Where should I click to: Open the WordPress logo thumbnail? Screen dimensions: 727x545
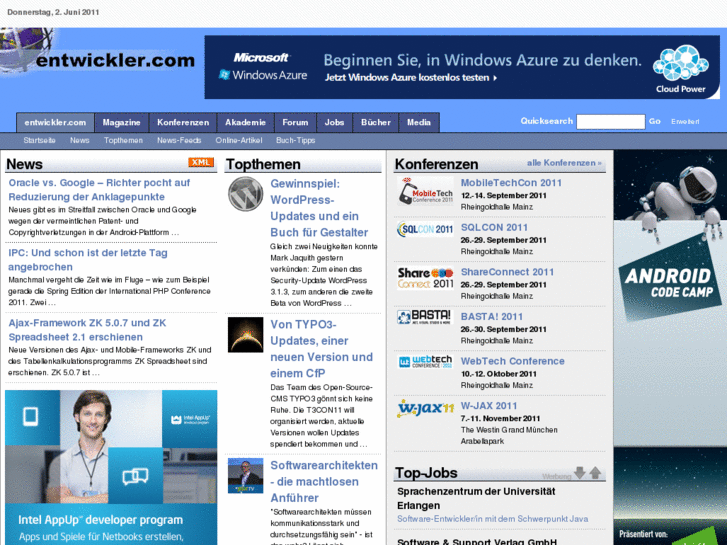(x=246, y=194)
